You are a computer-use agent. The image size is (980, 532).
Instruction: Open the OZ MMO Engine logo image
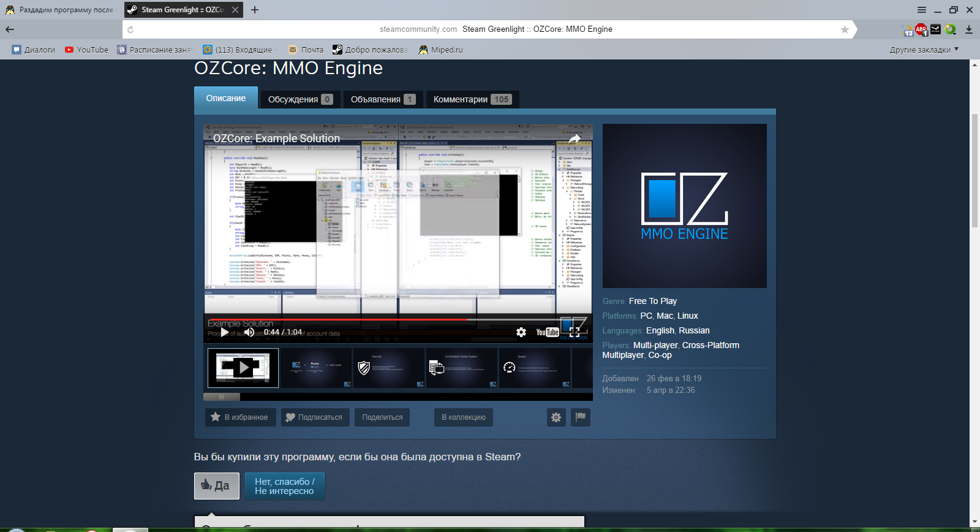pos(685,206)
